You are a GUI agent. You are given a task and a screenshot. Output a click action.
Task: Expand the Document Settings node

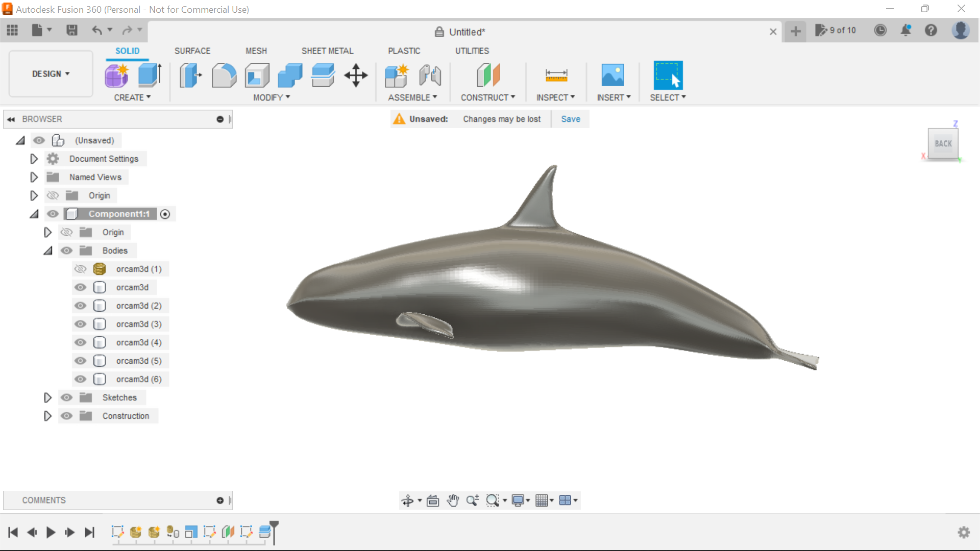click(x=34, y=159)
